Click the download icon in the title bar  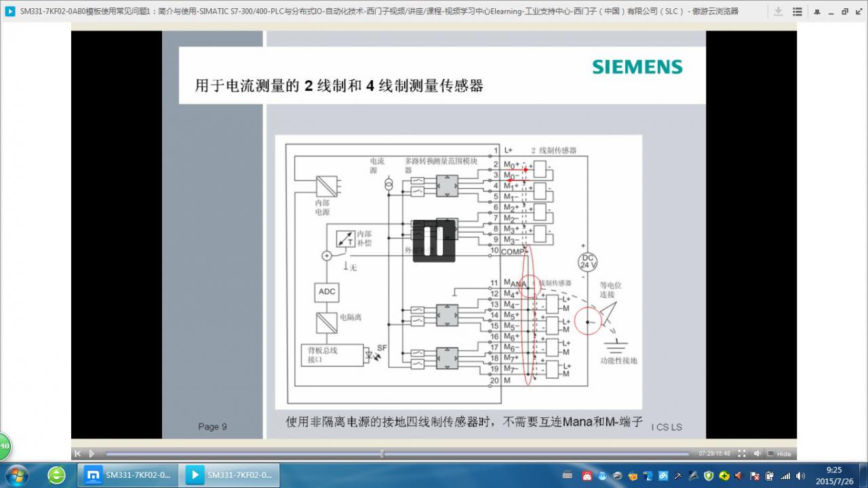[x=778, y=12]
